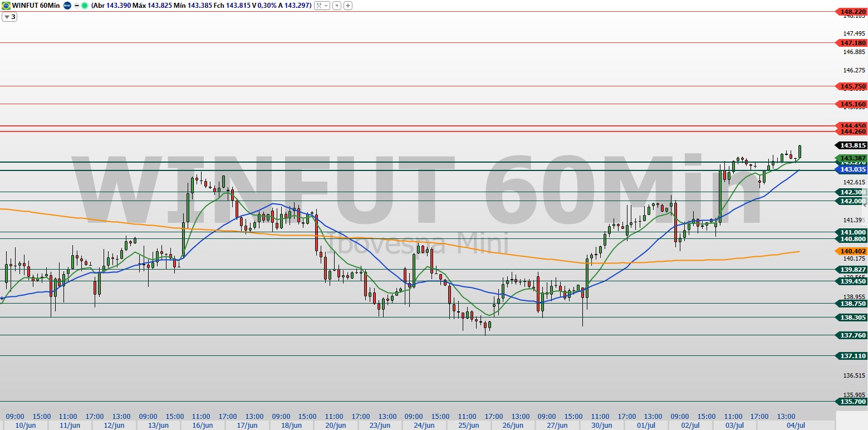Click the orange moving average 140.402 label

click(x=852, y=252)
